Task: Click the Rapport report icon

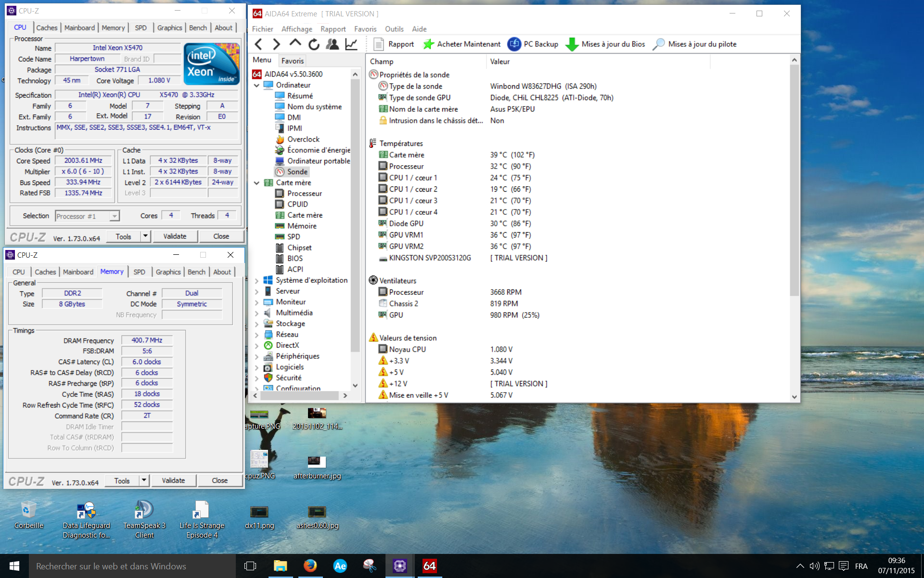Action: pos(379,44)
